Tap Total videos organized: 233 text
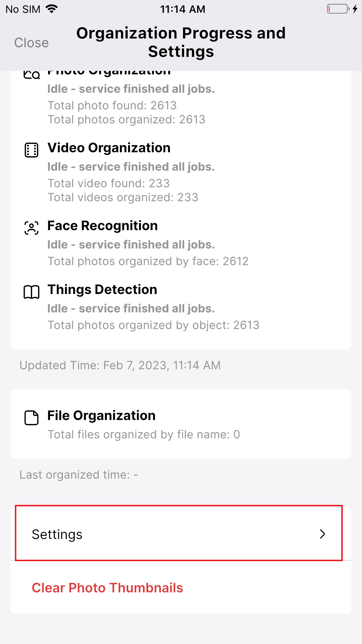The width and height of the screenshot is (362, 644). [123, 197]
